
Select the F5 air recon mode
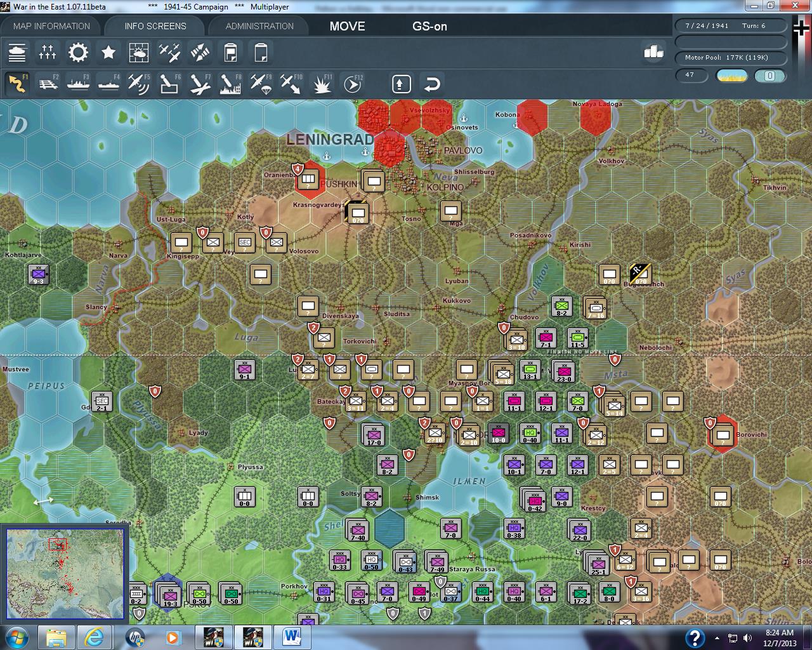coord(139,84)
